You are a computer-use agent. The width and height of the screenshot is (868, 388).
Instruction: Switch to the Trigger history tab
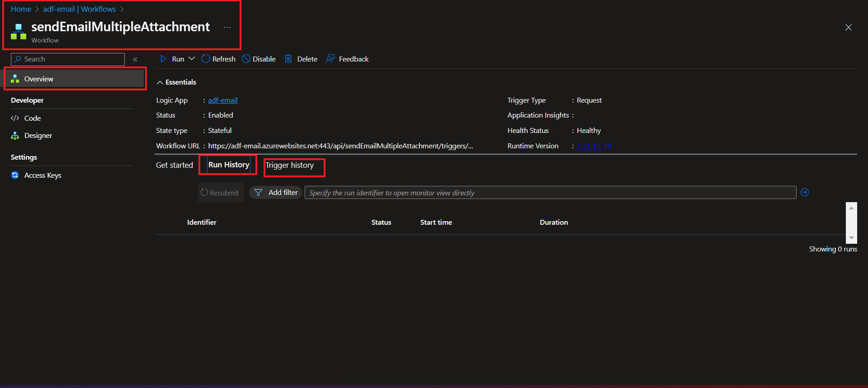click(x=289, y=165)
